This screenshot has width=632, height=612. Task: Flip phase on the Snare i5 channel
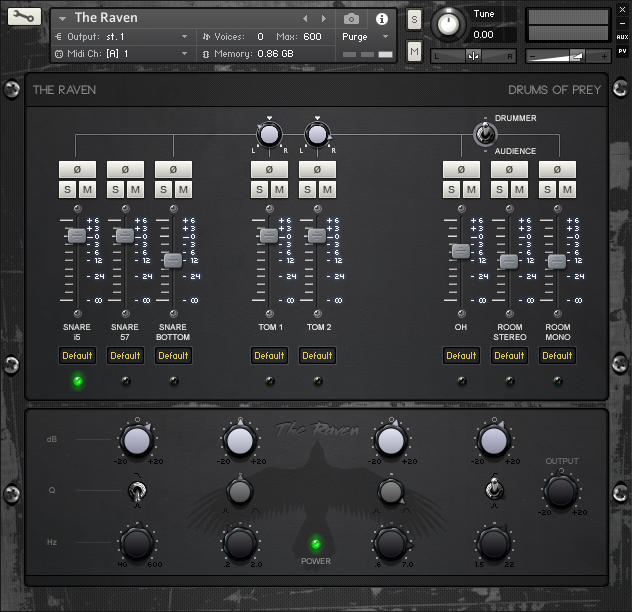[77, 169]
